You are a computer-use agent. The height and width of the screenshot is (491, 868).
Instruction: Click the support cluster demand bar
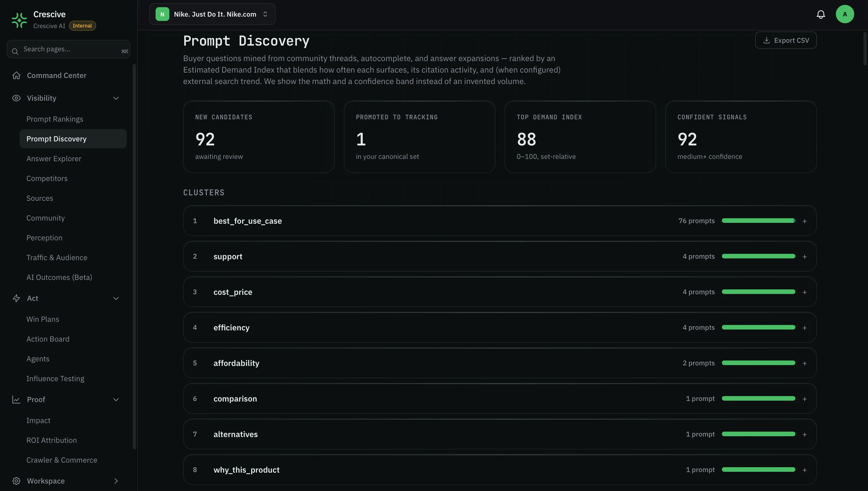758,256
